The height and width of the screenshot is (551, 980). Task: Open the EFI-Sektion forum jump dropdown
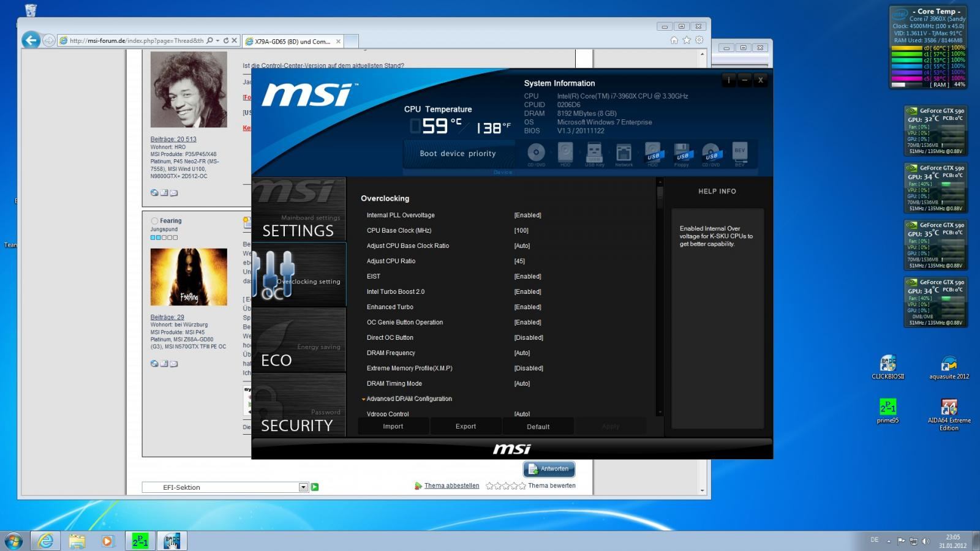pos(303,487)
